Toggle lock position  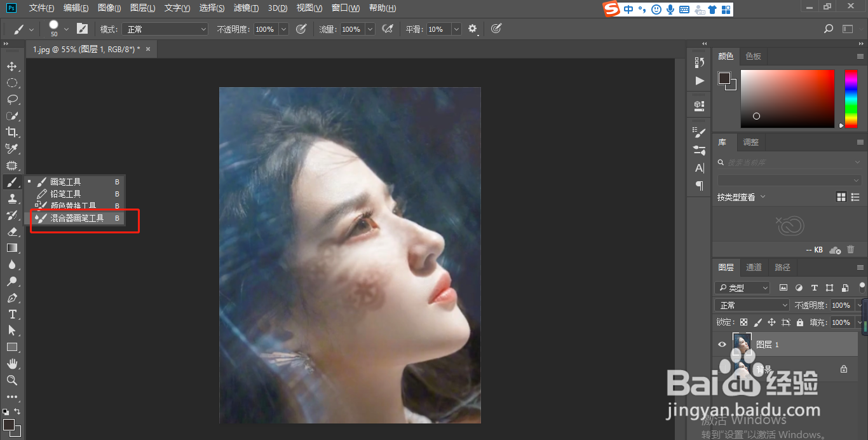coord(771,322)
